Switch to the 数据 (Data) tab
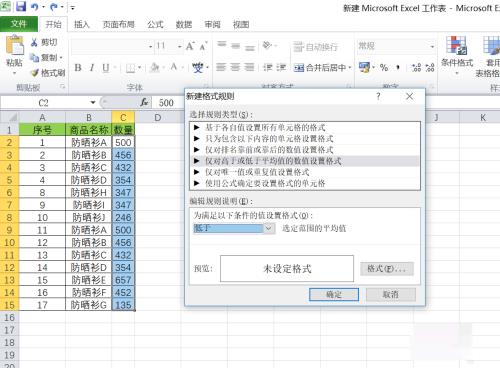This screenshot has width=500, height=368. [x=184, y=24]
